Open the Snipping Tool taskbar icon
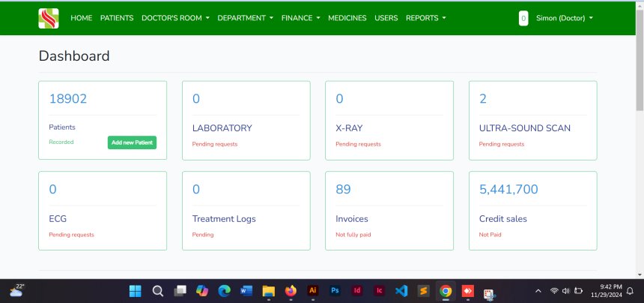 coord(489,293)
